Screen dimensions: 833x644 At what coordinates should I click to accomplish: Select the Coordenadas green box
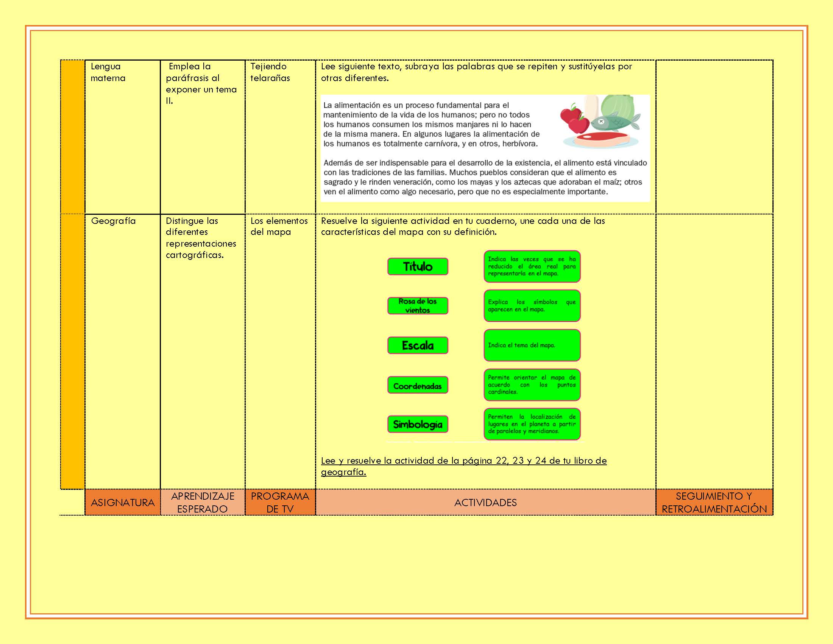pyautogui.click(x=417, y=385)
